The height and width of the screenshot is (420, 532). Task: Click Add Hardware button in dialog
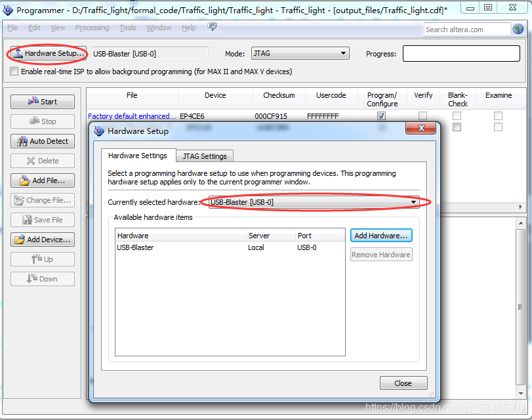tap(381, 236)
